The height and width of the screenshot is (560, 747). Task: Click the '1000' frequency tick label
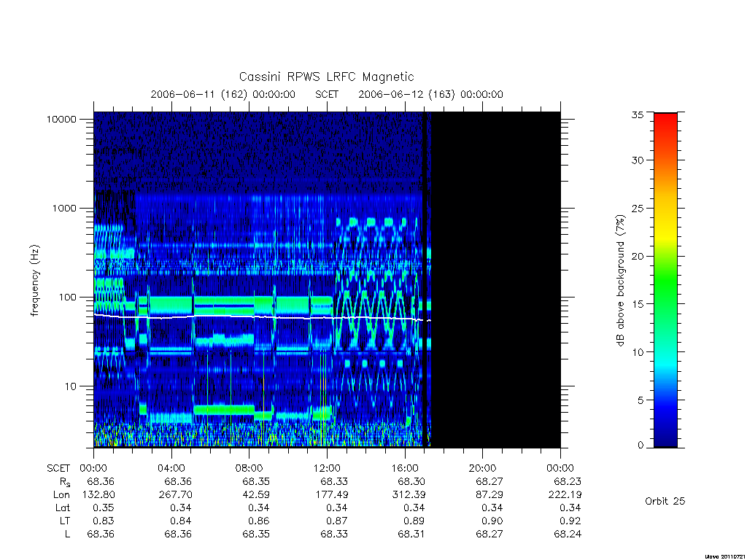click(x=64, y=208)
